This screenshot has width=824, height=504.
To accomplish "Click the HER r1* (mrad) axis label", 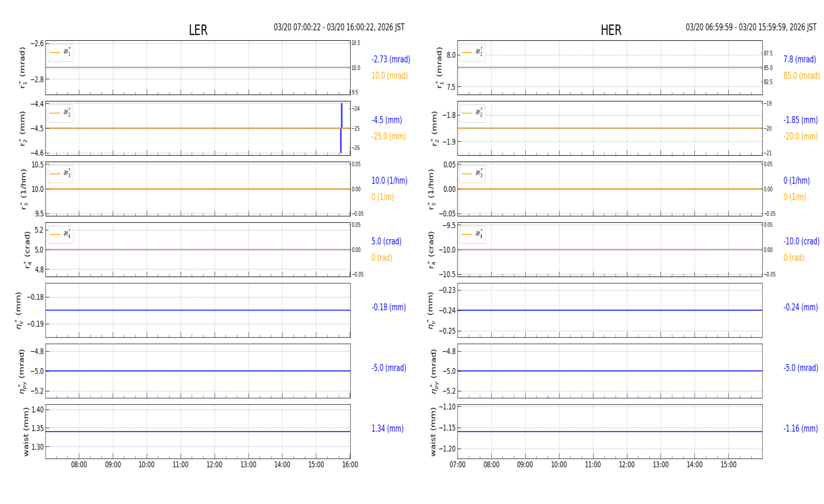I will [x=439, y=68].
